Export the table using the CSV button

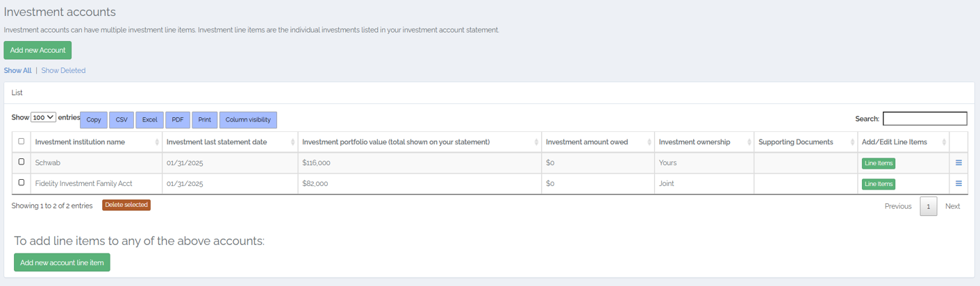point(122,120)
